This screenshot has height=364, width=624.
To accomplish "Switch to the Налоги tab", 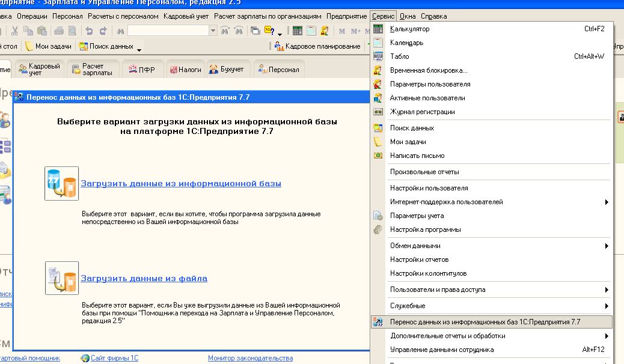I will [186, 69].
